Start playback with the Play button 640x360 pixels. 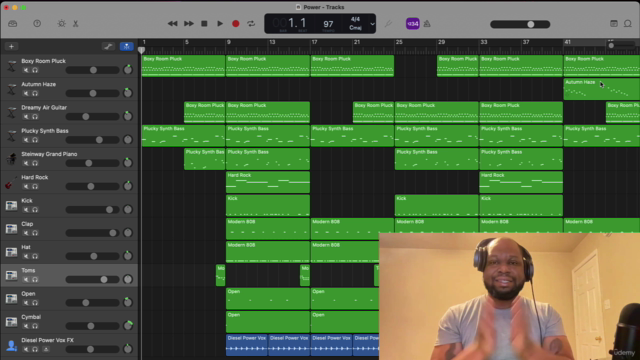pos(220,24)
